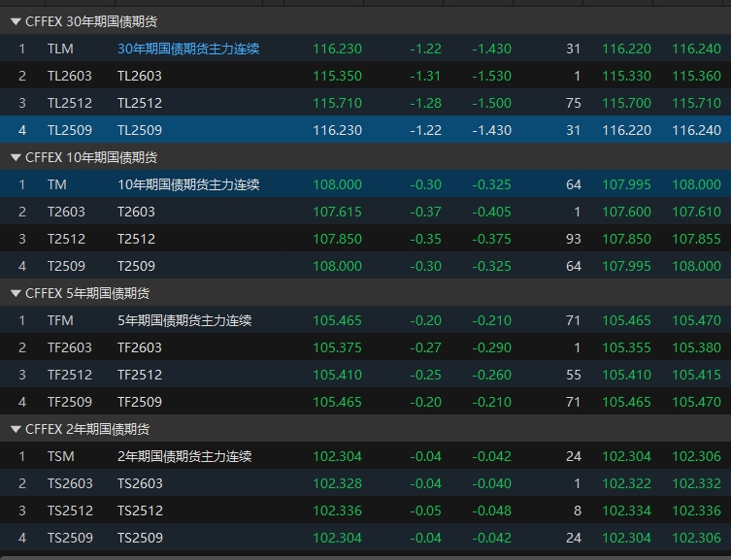Viewport: 731px width, 560px height.
Task: Select 10年期国债期货主力连续 contract name
Action: tap(188, 184)
